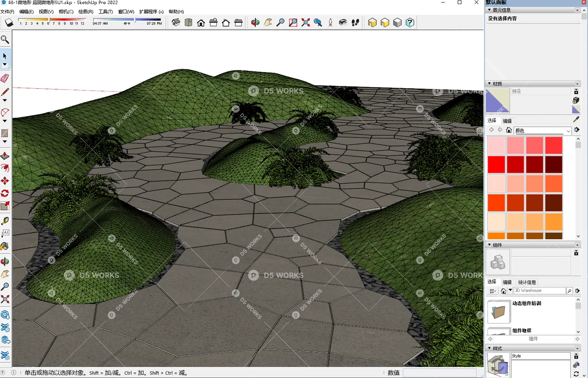This screenshot has height=378, width=588.
Task: Activate the Pan (hand) tool
Action: [268, 22]
